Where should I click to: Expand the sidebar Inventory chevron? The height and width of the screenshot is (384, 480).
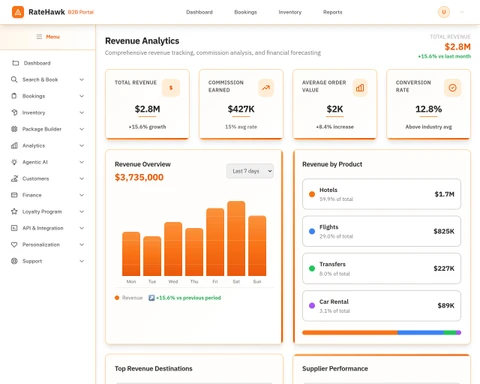pos(82,112)
